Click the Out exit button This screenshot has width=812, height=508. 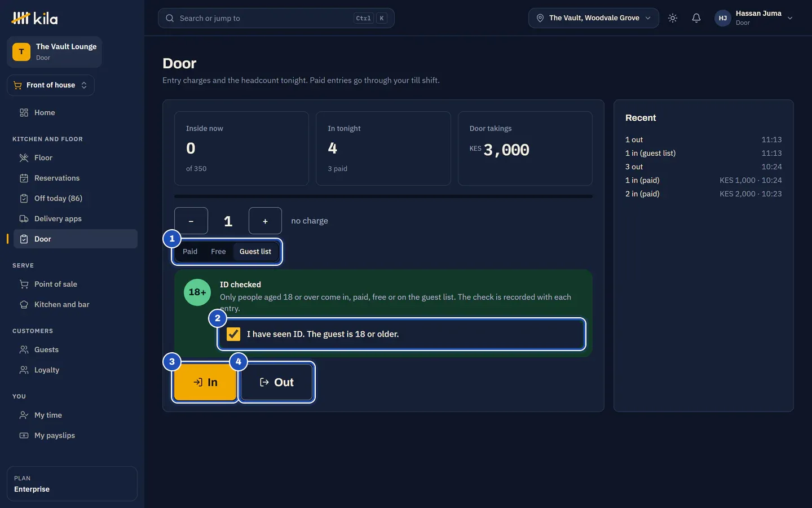(276, 382)
